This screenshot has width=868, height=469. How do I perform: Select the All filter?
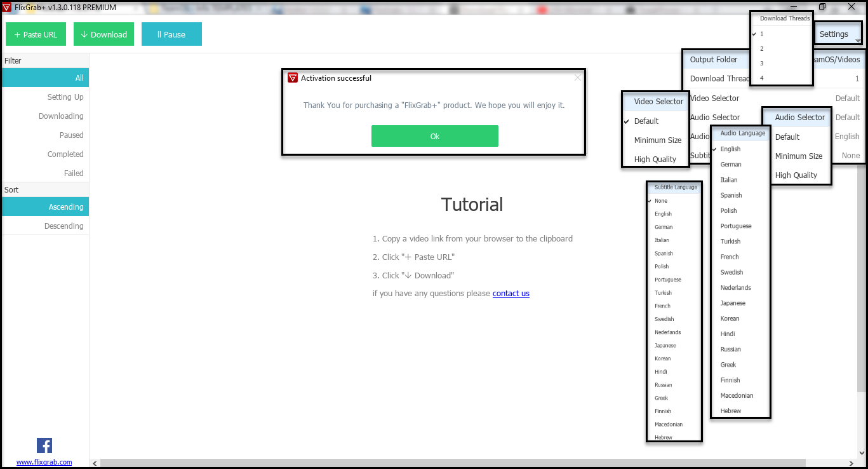click(x=45, y=78)
